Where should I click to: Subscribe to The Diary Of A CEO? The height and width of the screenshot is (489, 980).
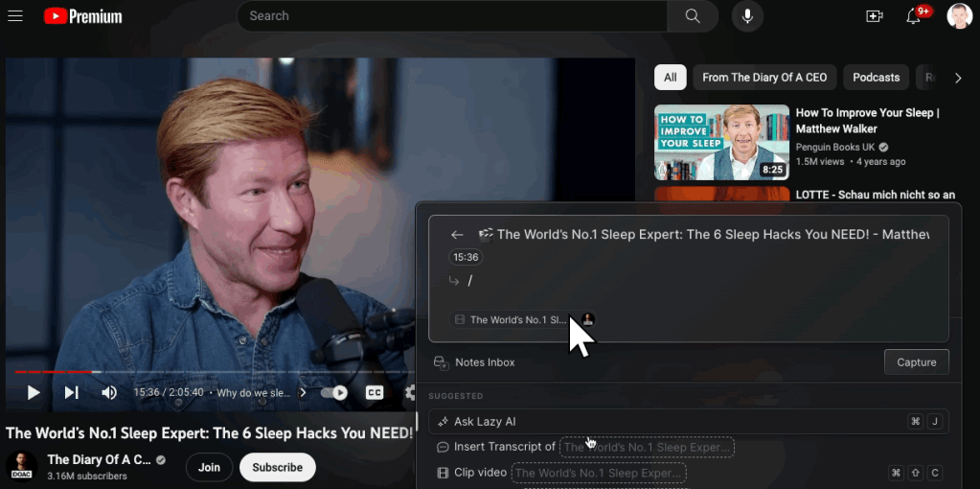277,468
